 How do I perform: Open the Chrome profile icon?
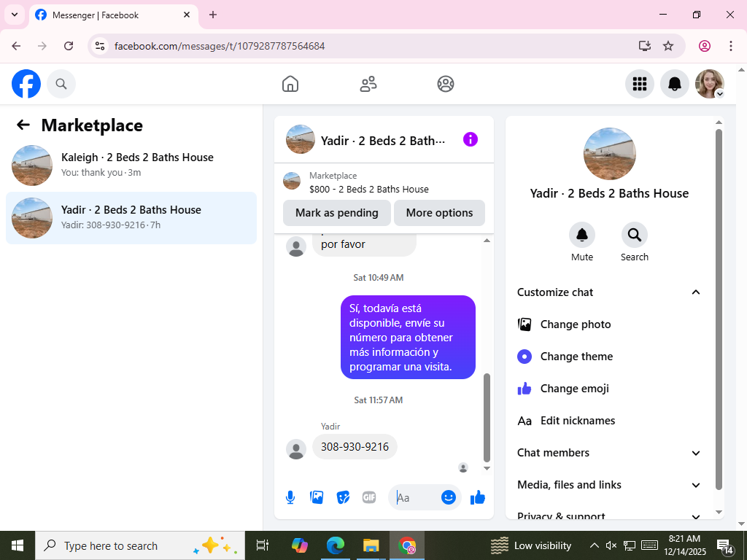[705, 46]
